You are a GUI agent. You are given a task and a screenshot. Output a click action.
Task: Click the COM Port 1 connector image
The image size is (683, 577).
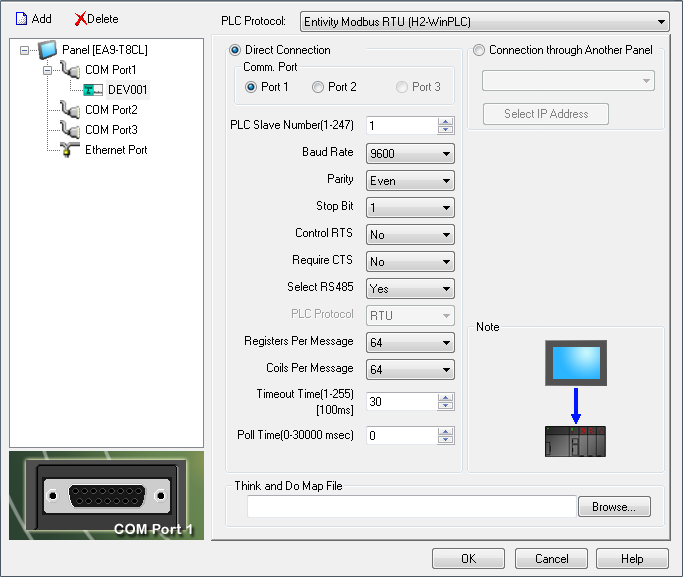coord(106,495)
